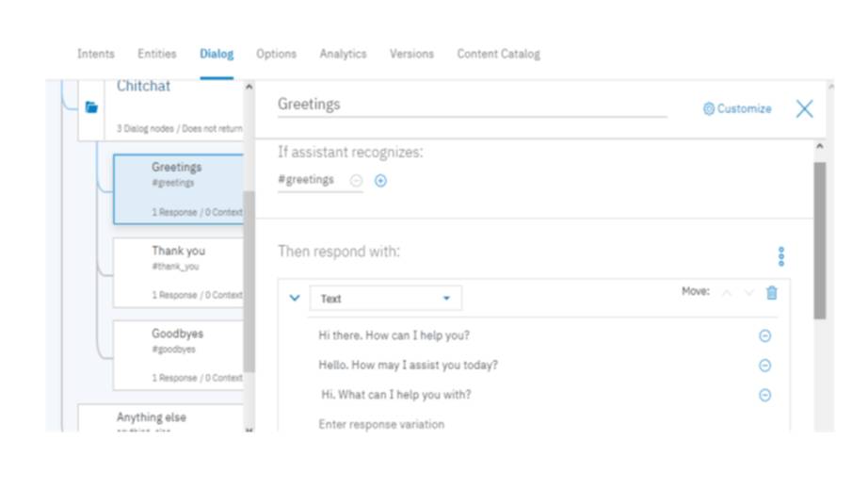Click the Customize button
This screenshot has width=868, height=489.
click(x=737, y=109)
